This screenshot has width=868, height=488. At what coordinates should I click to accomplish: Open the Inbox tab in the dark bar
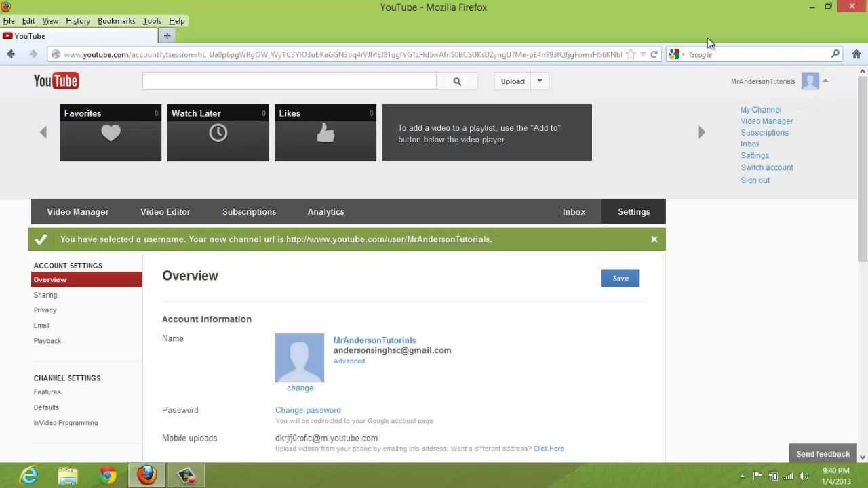(574, 212)
